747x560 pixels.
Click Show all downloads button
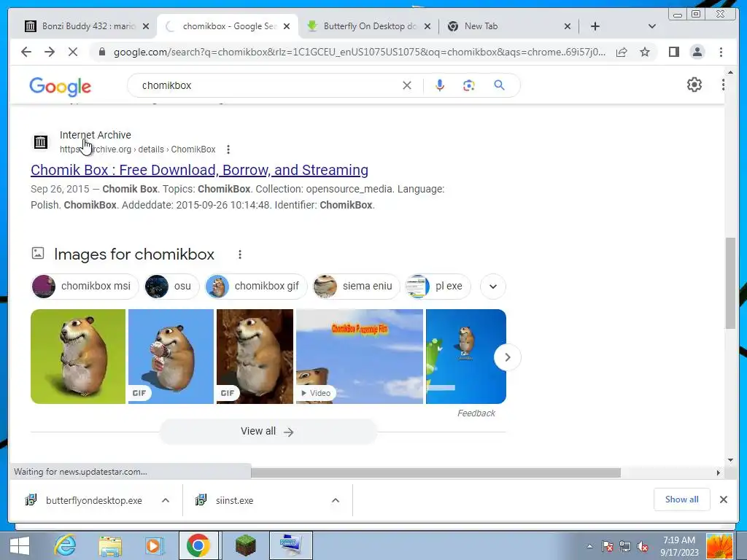click(x=682, y=499)
